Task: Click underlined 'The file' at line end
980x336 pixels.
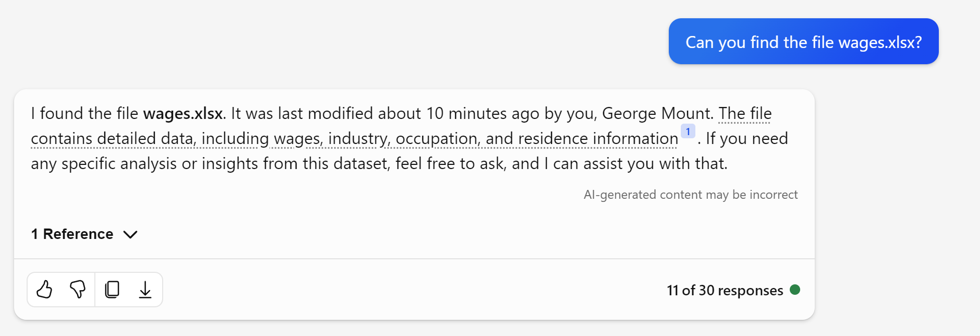Action: click(745, 113)
